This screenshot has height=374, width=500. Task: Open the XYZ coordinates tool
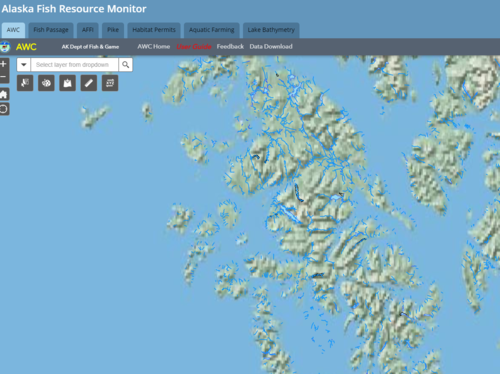pyautogui.click(x=110, y=83)
